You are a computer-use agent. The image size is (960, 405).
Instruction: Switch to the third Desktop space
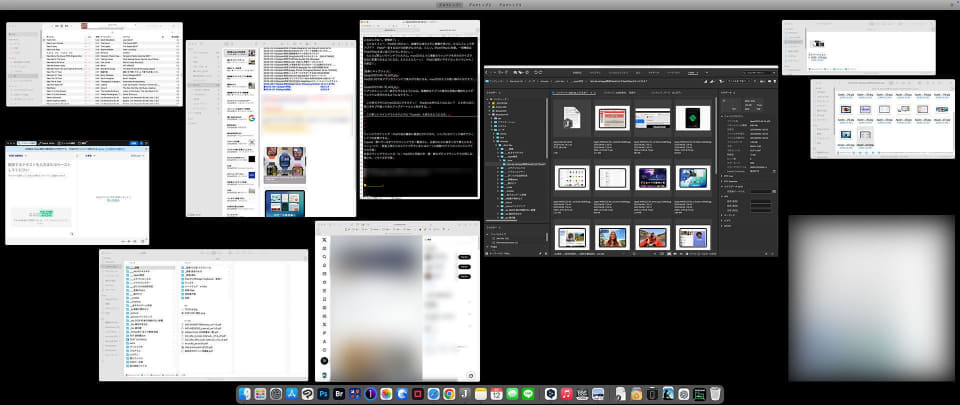[x=509, y=4]
